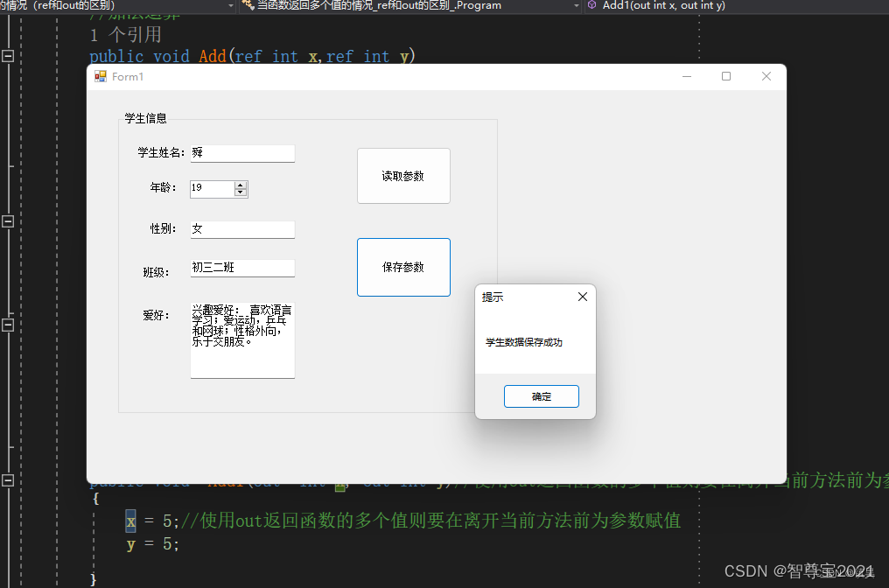Click the '1 个引用' CodeLens link

(x=125, y=35)
